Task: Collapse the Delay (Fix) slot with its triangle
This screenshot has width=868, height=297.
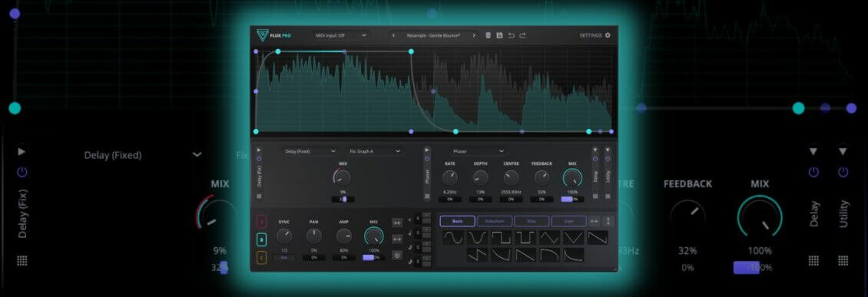Action: click(259, 150)
